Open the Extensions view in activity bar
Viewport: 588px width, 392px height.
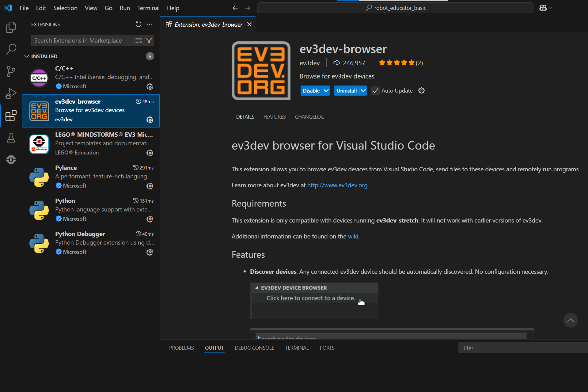pyautogui.click(x=11, y=116)
